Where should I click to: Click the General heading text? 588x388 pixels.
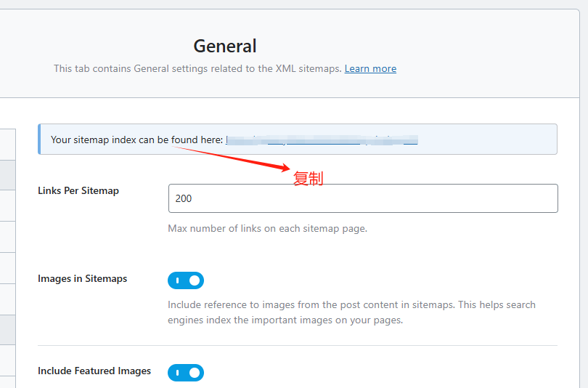pos(225,47)
